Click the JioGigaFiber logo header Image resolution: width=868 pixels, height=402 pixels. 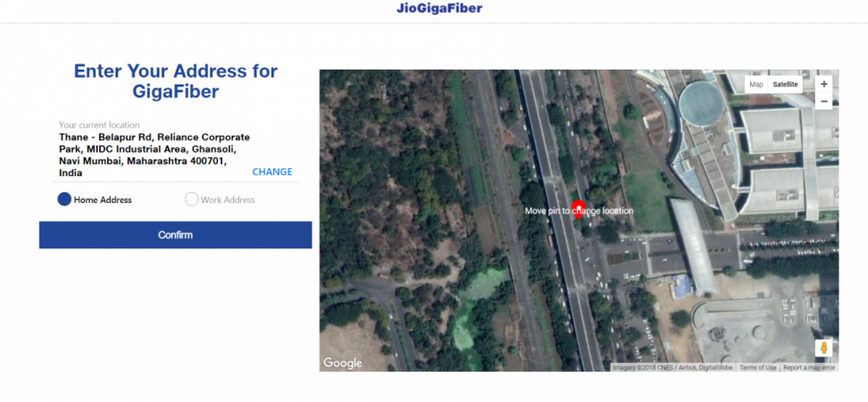(439, 8)
